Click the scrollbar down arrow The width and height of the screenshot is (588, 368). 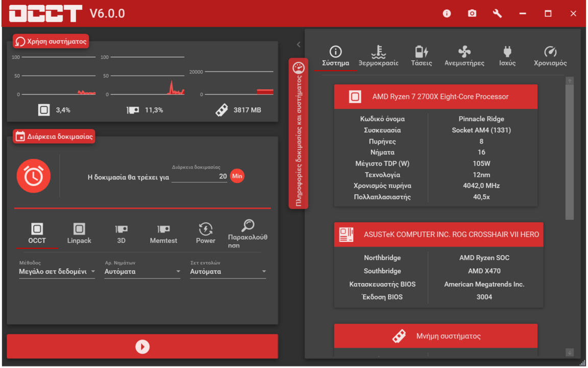coord(570,352)
